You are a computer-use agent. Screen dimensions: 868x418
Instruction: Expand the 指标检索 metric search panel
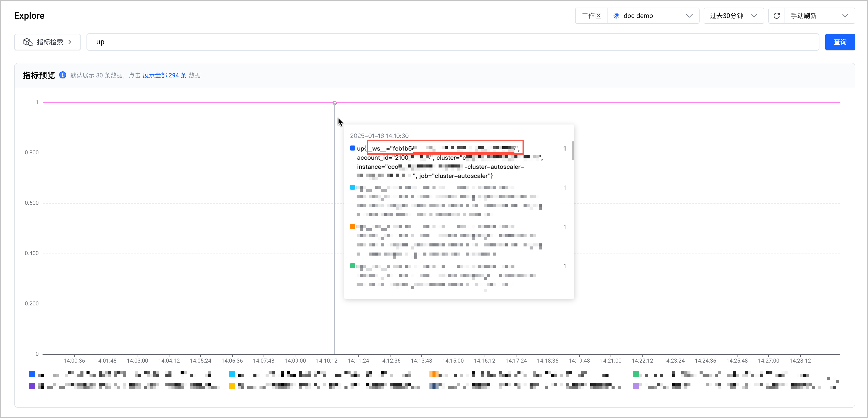pyautogui.click(x=48, y=42)
